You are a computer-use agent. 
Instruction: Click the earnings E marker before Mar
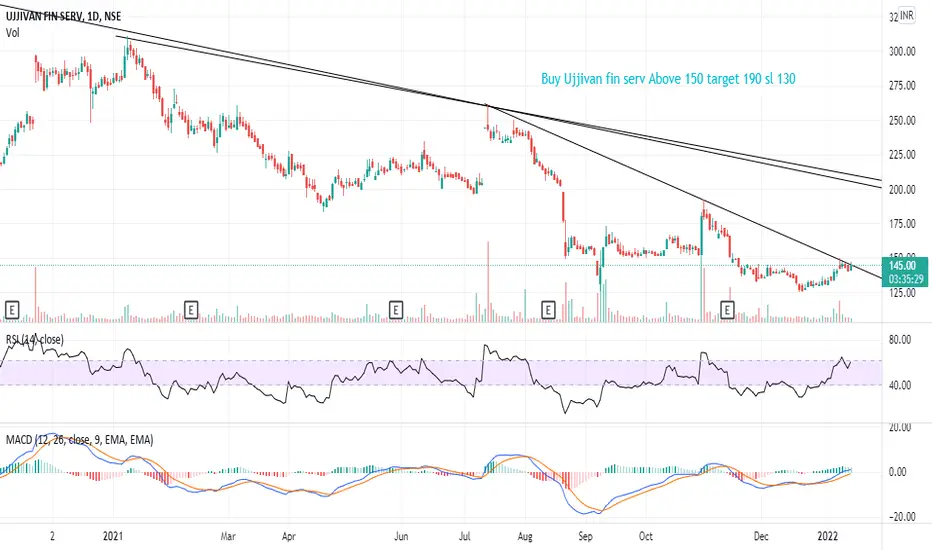pos(191,310)
